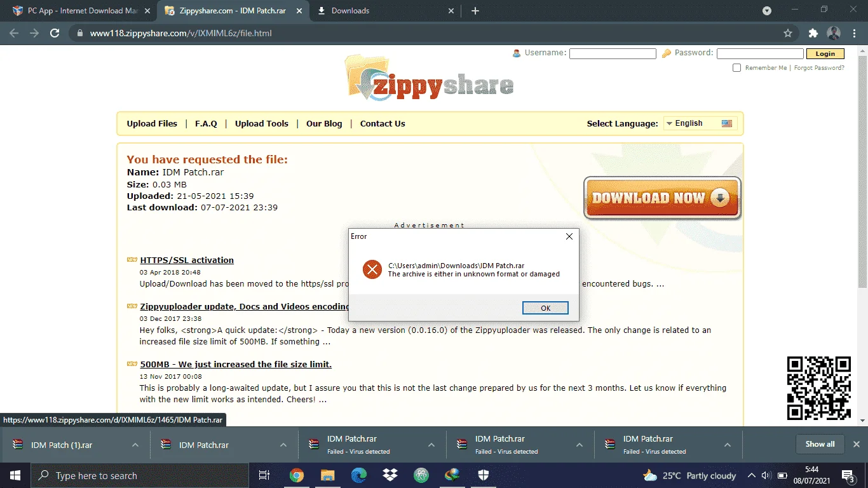
Task: Open Windows Security shield on the taskbar
Action: 484,475
